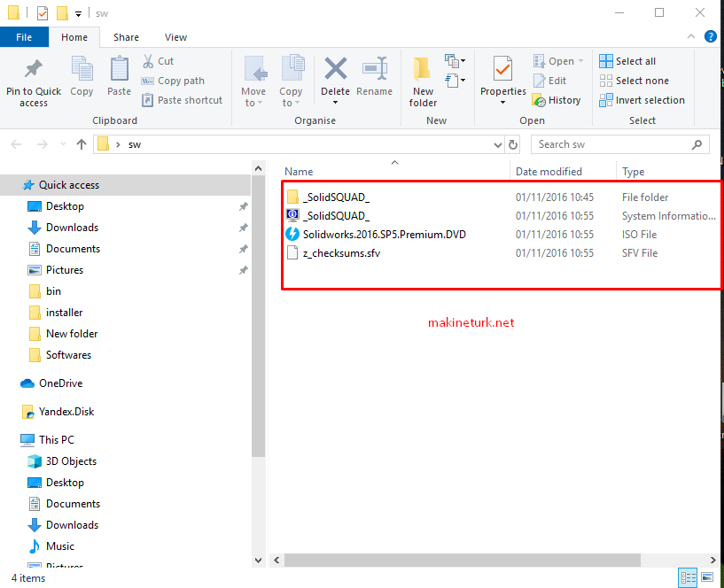Click the Forward navigation arrow

pos(42,144)
